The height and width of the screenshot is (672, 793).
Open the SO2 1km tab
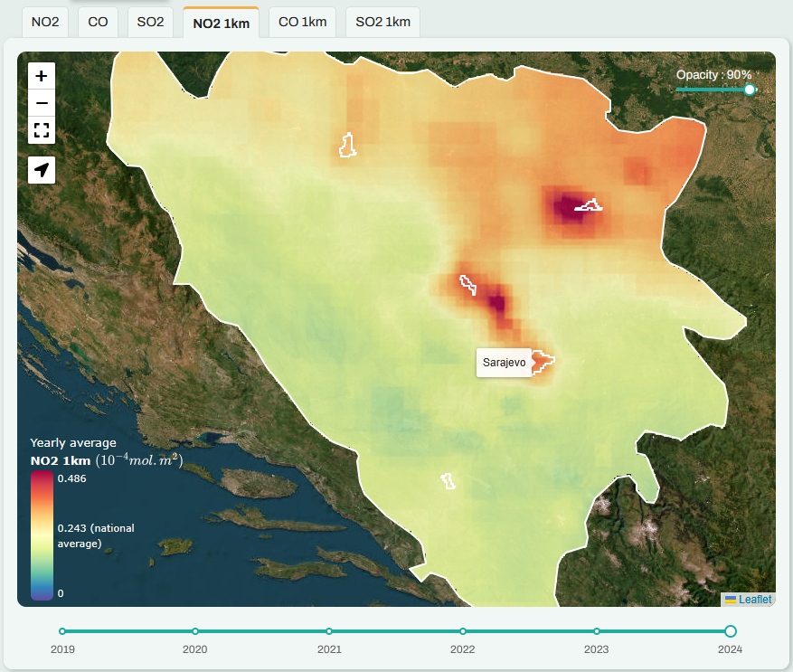384,22
